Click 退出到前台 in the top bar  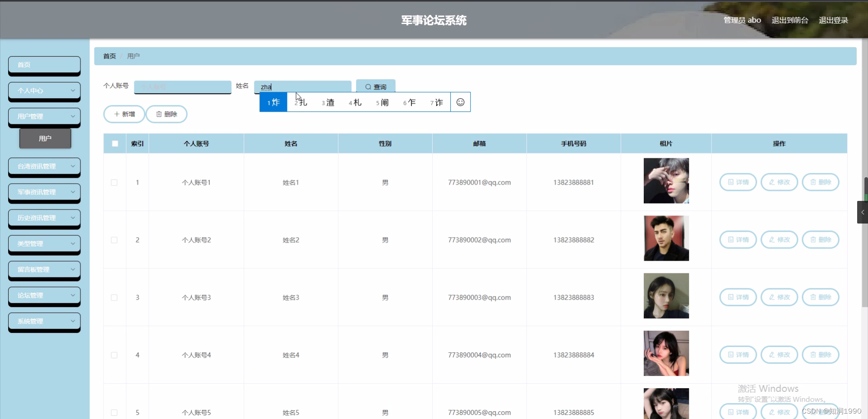tap(789, 20)
